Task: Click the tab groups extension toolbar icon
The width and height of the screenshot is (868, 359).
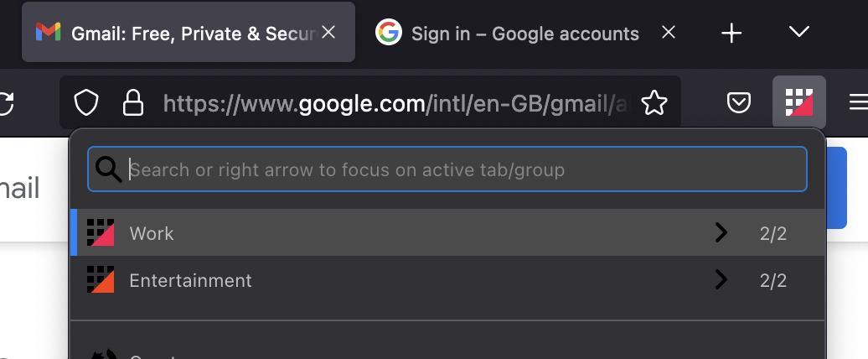Action: click(x=798, y=102)
